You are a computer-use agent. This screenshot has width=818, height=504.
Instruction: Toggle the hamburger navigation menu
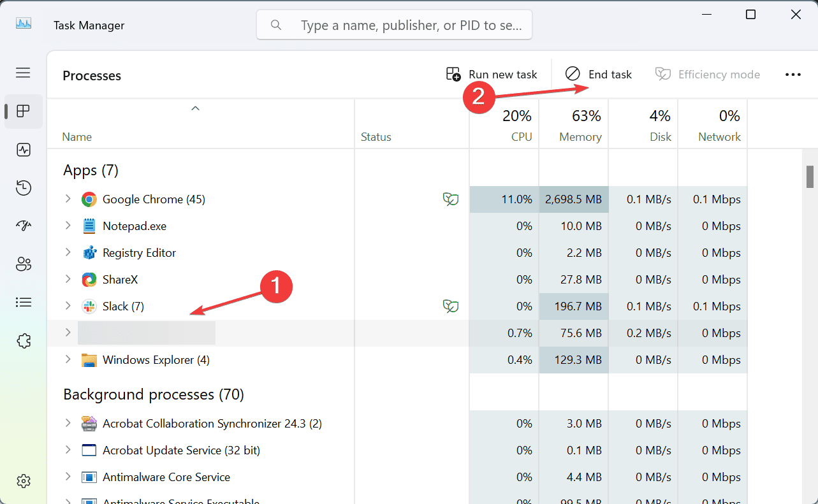click(x=24, y=73)
